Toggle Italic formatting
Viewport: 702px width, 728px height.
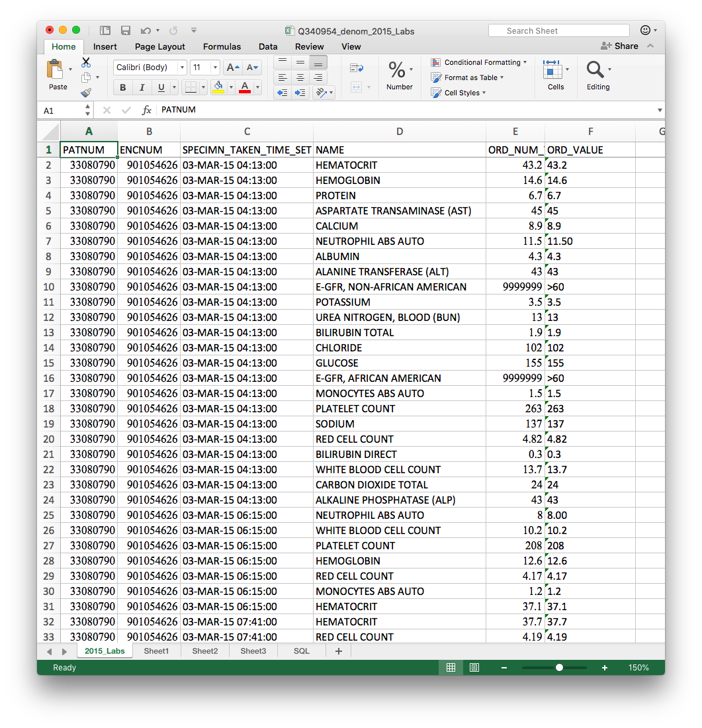click(142, 87)
